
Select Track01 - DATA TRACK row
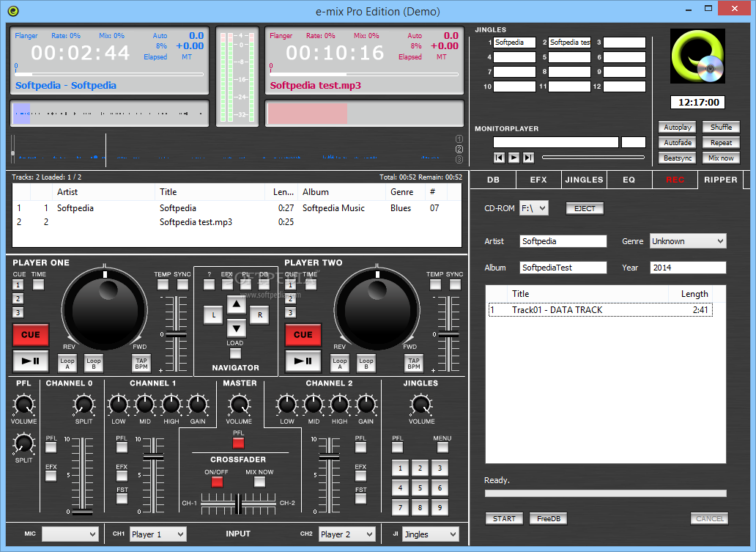pos(600,310)
